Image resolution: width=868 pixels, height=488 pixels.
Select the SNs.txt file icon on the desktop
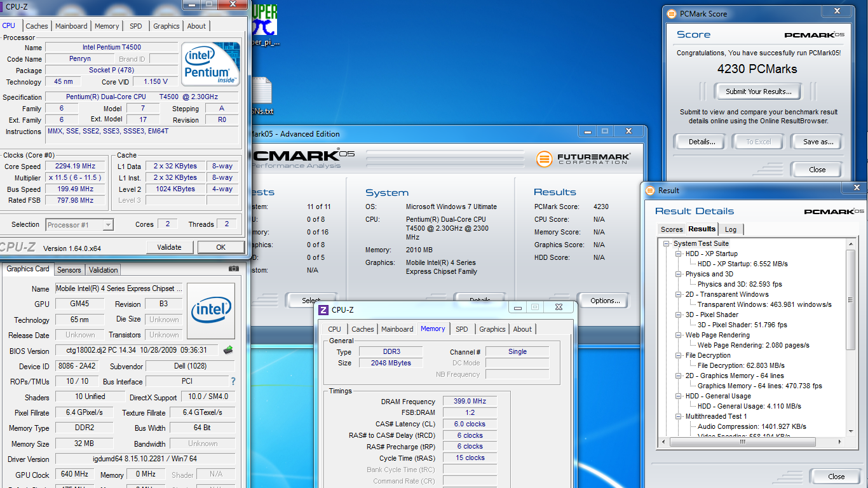point(262,95)
